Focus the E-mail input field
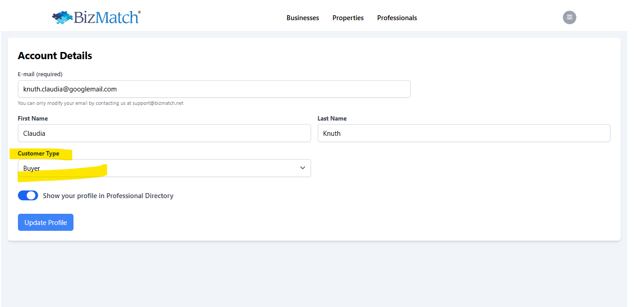 click(x=214, y=89)
